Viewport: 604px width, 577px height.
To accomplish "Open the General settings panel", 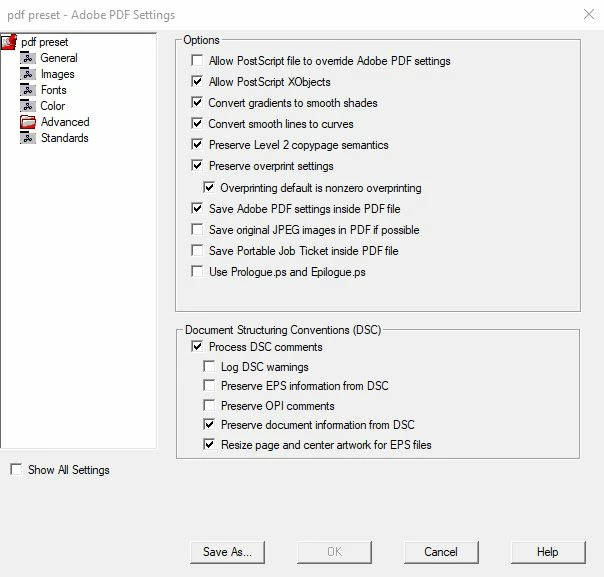I will (59, 58).
